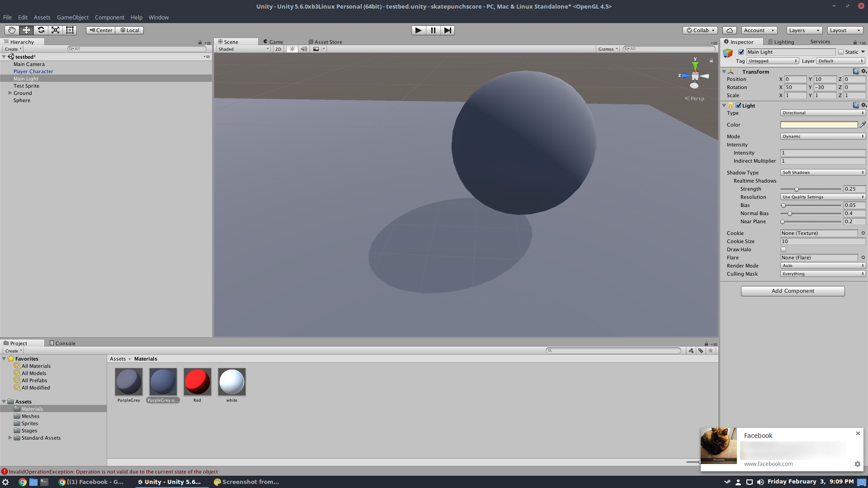
Task: Open Light component help reference
Action: 856,105
